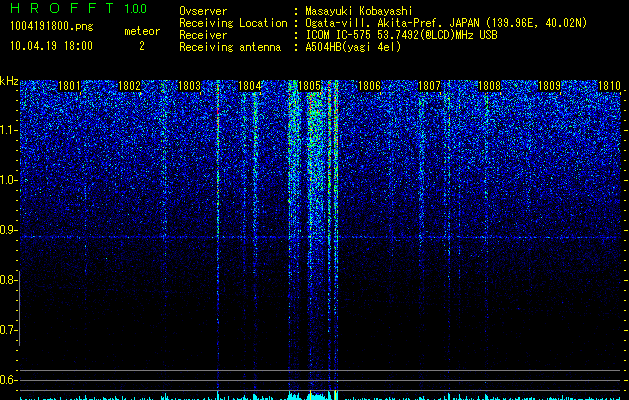Click the 0.8 kHz axis label

tap(7, 280)
